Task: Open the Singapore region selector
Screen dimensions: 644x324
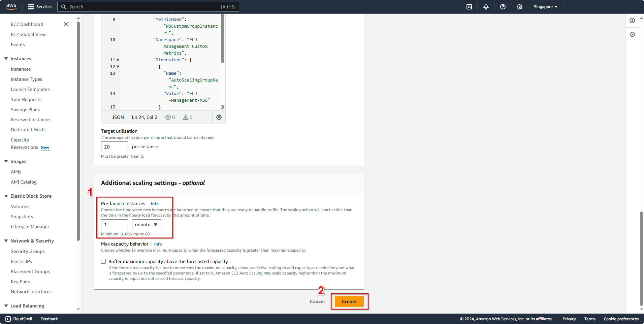Action: 545,7
